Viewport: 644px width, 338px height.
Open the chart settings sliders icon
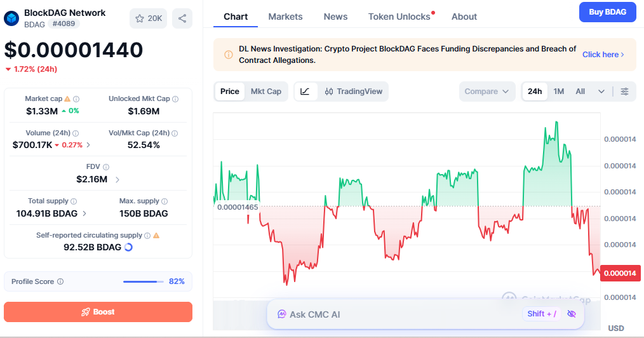click(x=624, y=91)
